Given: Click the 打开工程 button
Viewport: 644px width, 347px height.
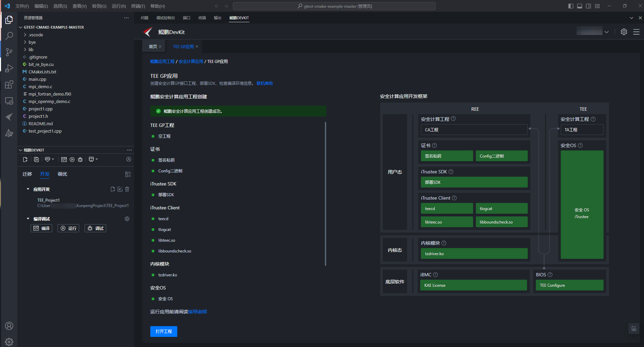Looking at the screenshot, I should coord(164,332).
